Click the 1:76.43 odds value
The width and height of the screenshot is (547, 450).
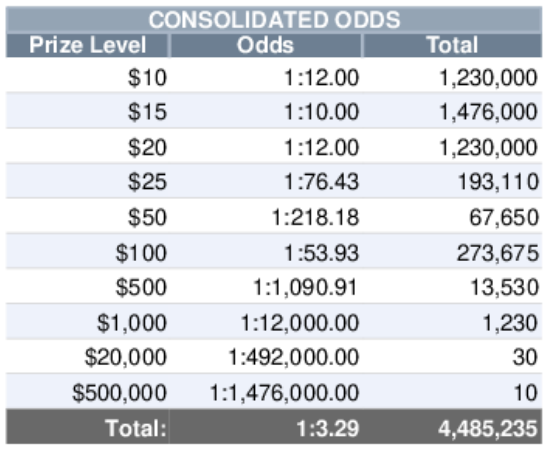pos(322,182)
